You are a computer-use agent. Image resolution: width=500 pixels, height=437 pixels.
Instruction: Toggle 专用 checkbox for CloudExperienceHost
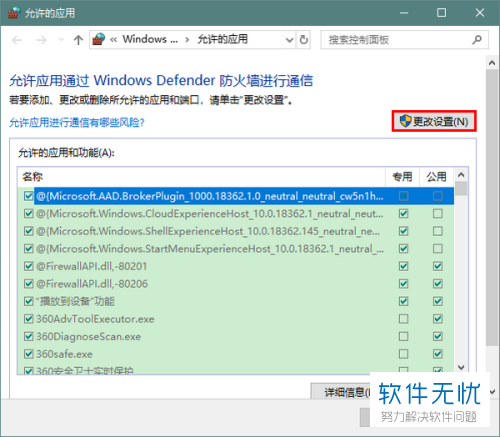tap(404, 214)
